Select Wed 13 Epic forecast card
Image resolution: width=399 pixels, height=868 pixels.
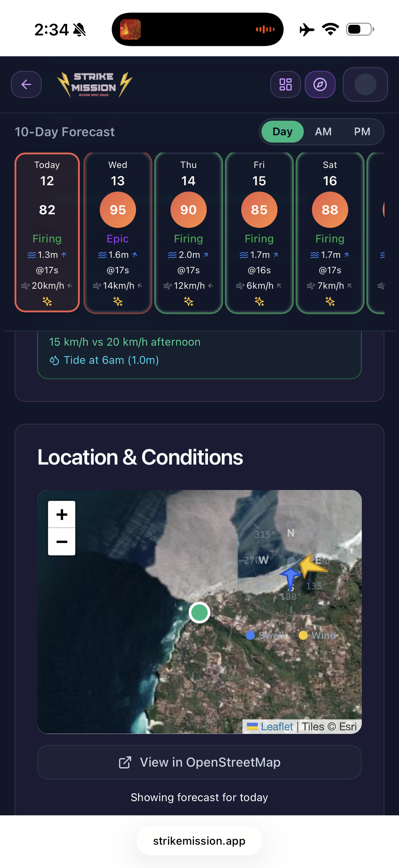click(x=118, y=232)
